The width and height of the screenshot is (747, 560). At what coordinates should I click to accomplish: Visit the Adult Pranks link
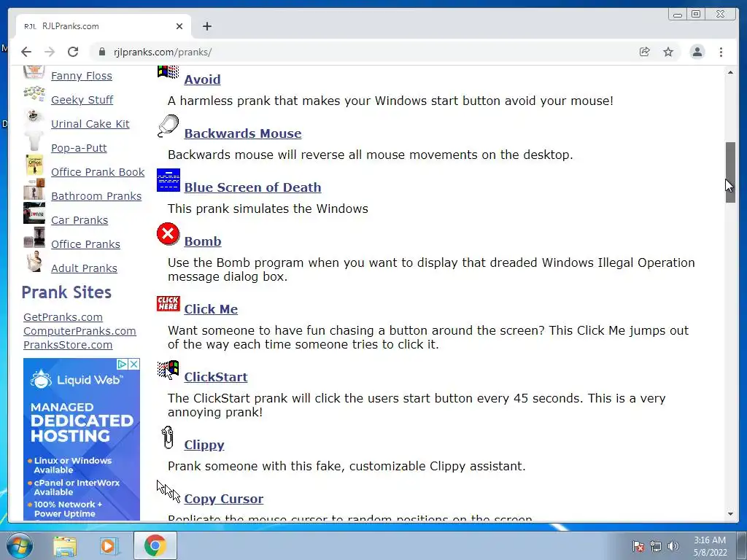(x=84, y=268)
